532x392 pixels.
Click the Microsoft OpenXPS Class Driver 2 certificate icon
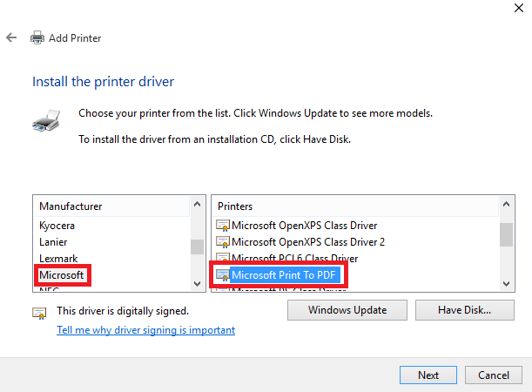(223, 242)
